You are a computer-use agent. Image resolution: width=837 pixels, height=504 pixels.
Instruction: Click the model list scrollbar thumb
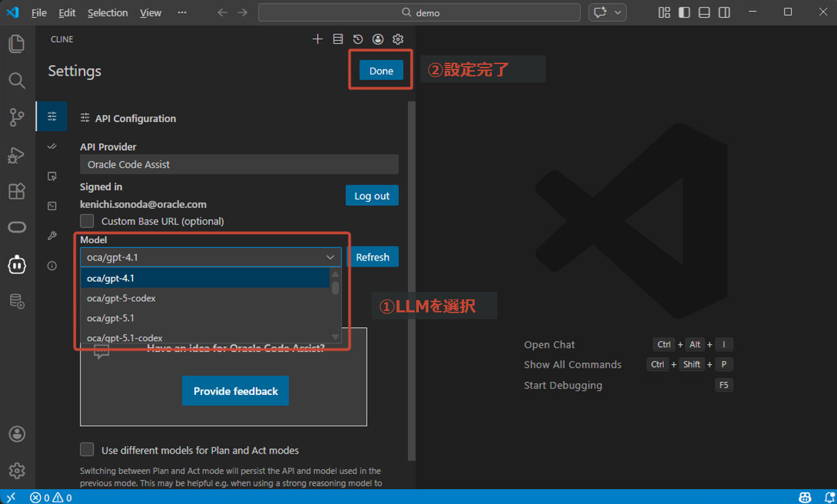tap(335, 287)
